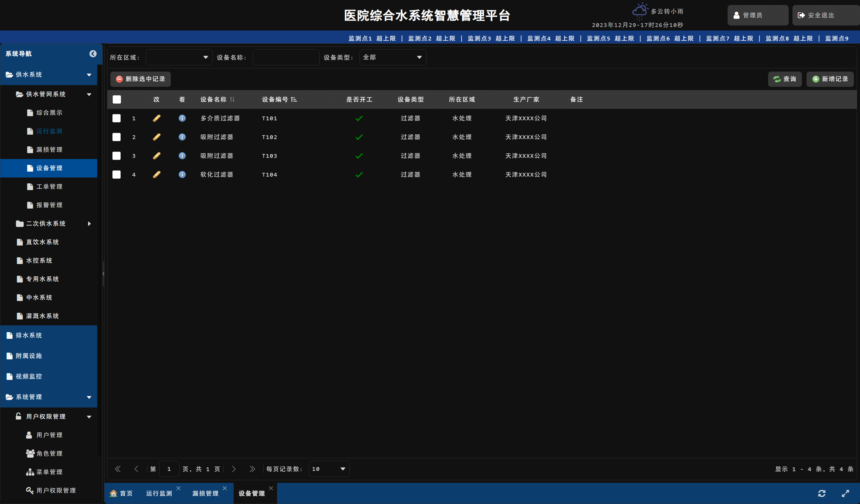Click the edit pencil icon for T102

pyautogui.click(x=157, y=137)
